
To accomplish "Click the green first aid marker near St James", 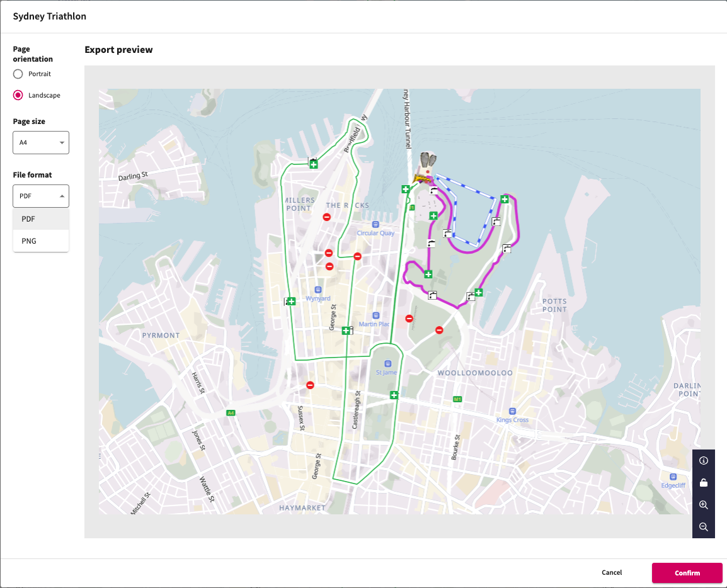I will coord(394,395).
